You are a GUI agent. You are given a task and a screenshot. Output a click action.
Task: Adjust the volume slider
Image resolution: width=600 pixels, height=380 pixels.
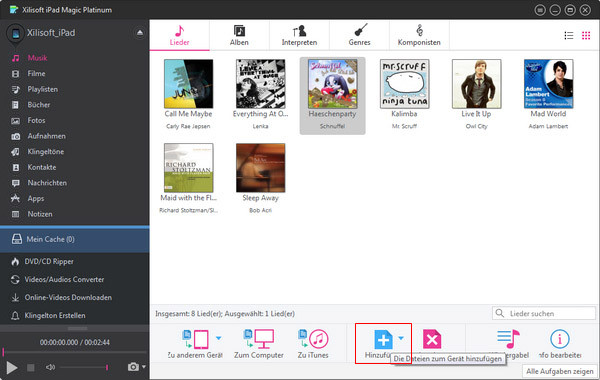(84, 367)
